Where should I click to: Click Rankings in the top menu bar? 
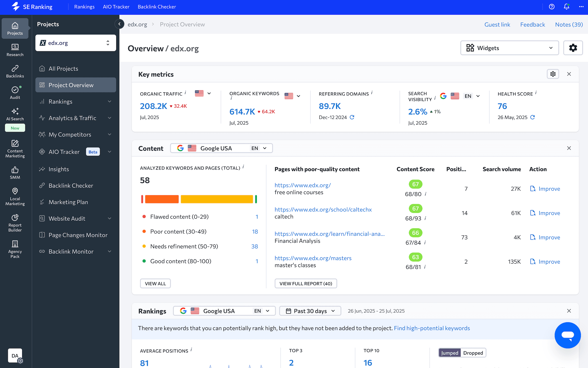click(x=84, y=7)
